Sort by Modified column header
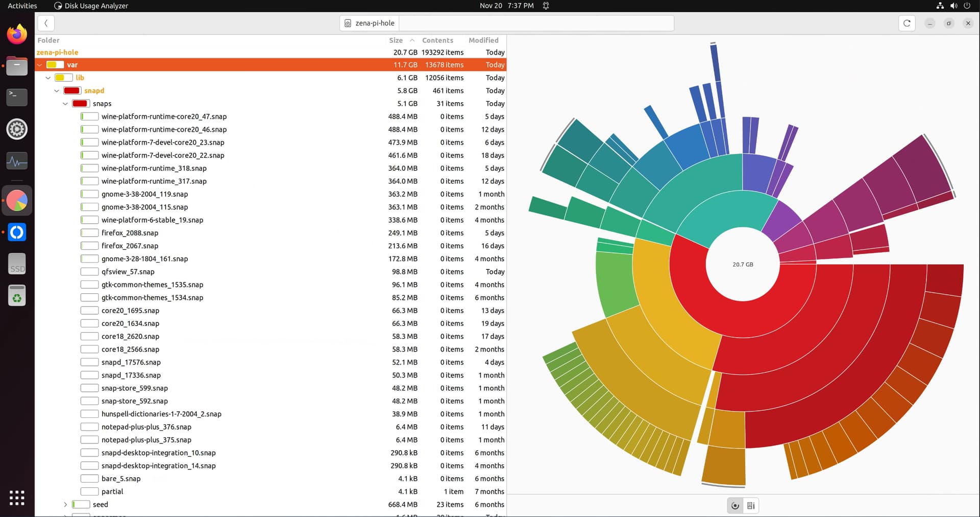This screenshot has height=517, width=980. point(483,40)
